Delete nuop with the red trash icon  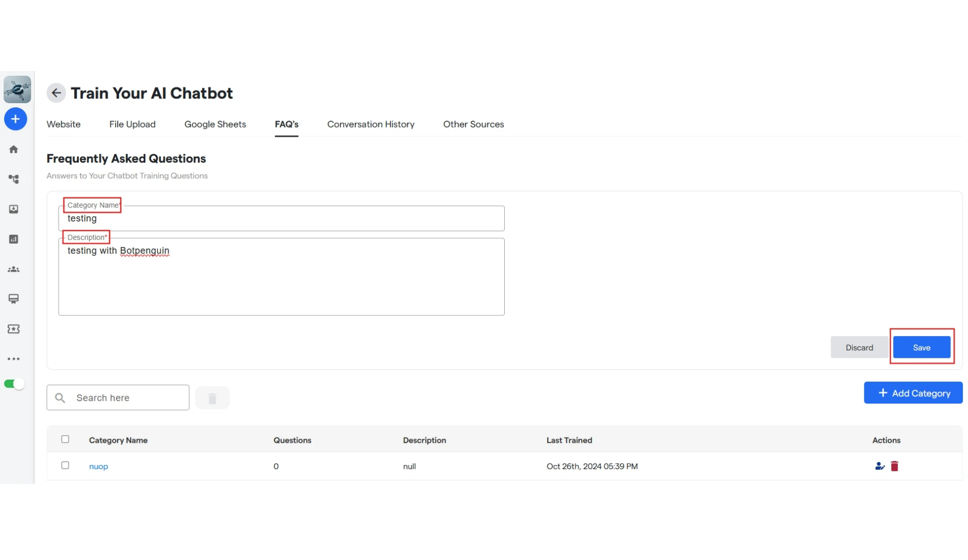pos(894,466)
